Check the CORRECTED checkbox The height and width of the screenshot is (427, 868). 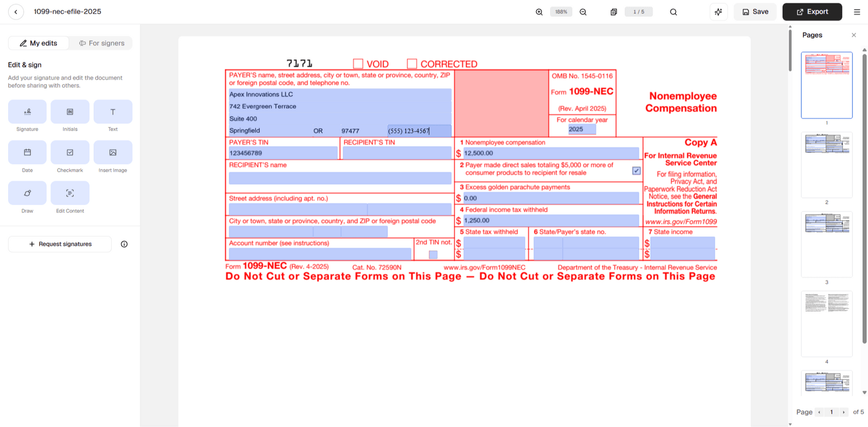click(x=412, y=64)
